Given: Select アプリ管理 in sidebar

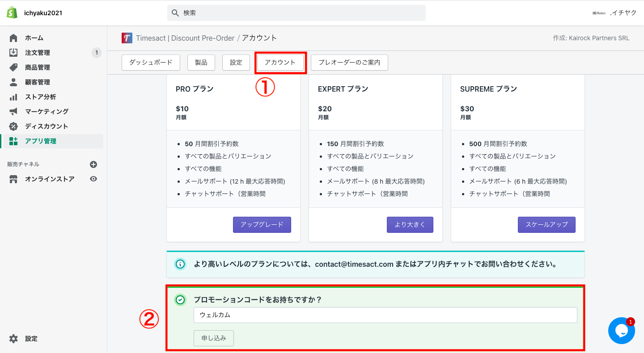Looking at the screenshot, I should [41, 141].
